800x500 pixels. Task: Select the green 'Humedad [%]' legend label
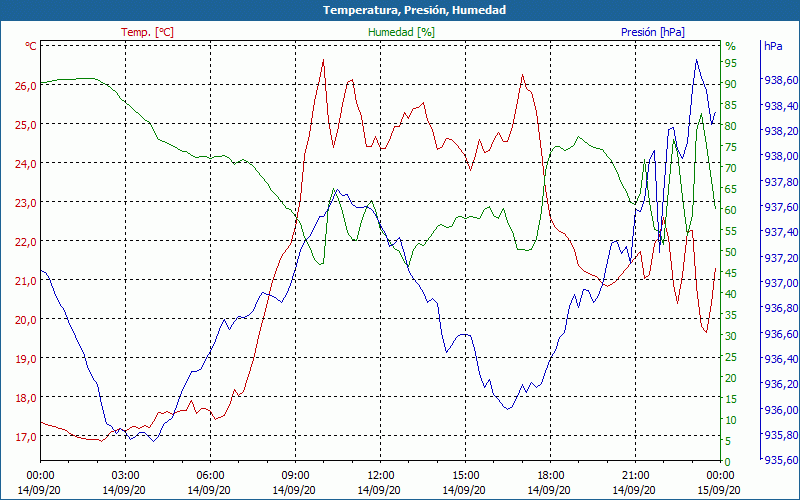pyautogui.click(x=401, y=32)
